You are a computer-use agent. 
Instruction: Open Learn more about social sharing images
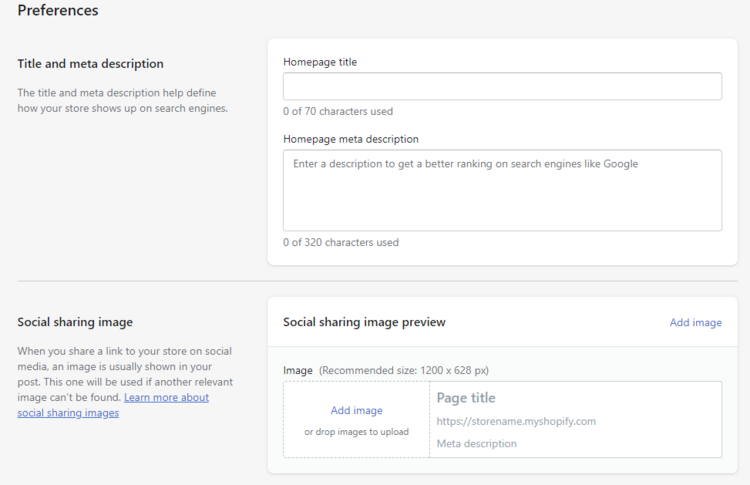pyautogui.click(x=166, y=398)
